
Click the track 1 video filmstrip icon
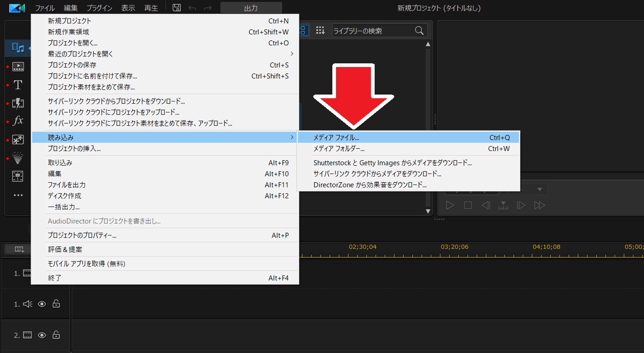(x=27, y=273)
